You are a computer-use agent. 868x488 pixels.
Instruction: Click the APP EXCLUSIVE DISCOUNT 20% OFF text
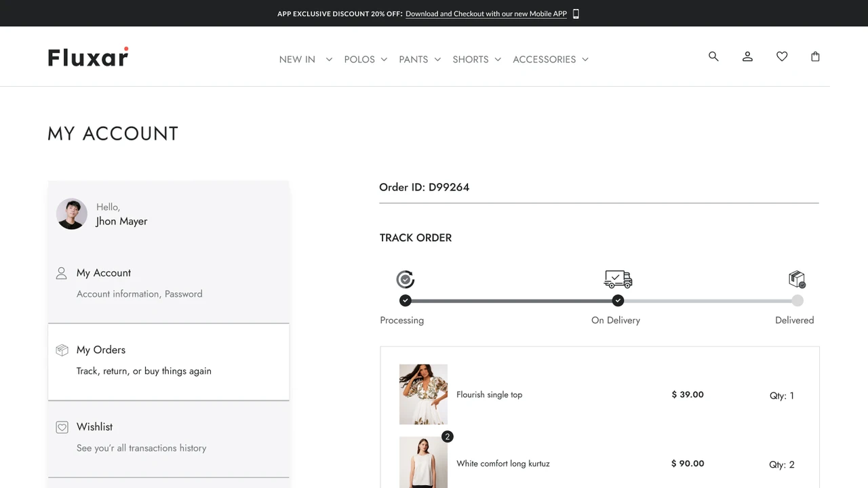pos(340,14)
